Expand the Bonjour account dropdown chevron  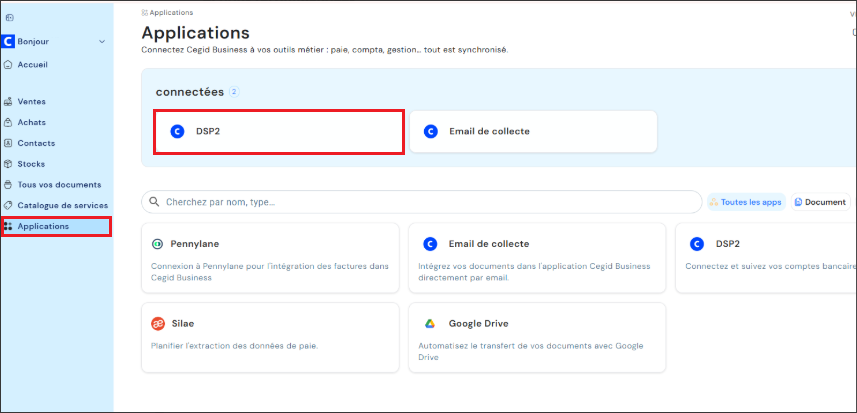(102, 42)
